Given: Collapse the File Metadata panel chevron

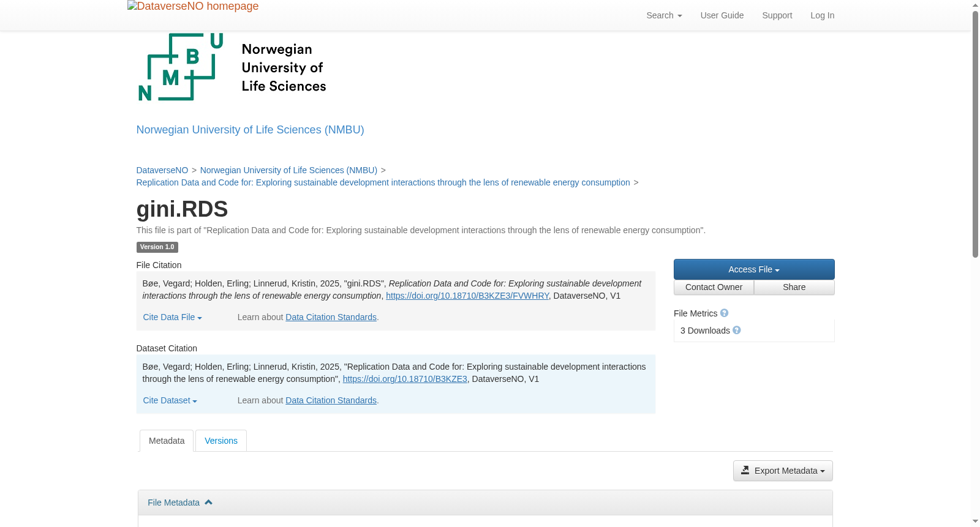Looking at the screenshot, I should coord(209,502).
